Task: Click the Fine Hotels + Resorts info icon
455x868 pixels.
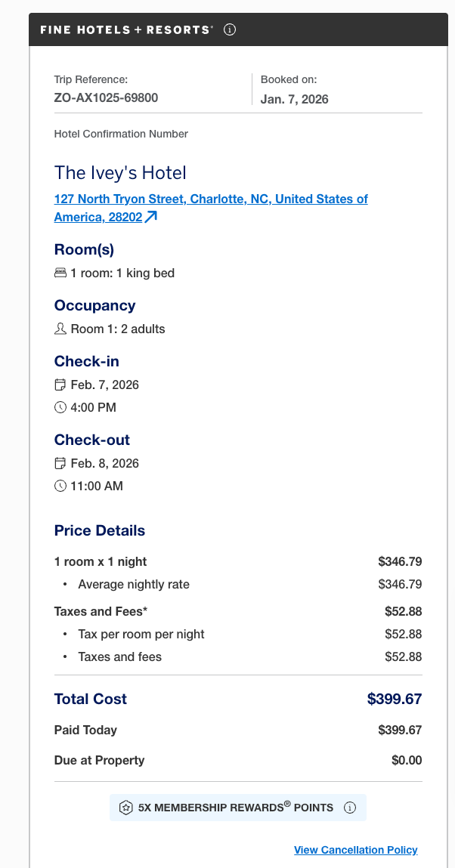Action: pyautogui.click(x=231, y=30)
